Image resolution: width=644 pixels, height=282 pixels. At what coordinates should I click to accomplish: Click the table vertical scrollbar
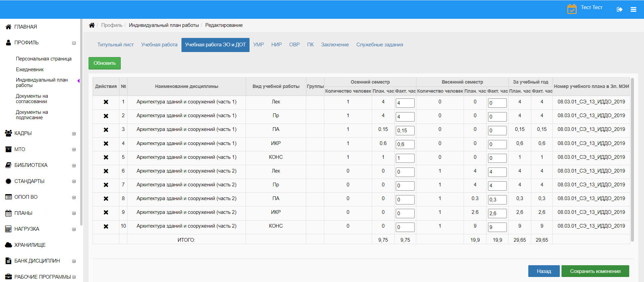point(632,159)
